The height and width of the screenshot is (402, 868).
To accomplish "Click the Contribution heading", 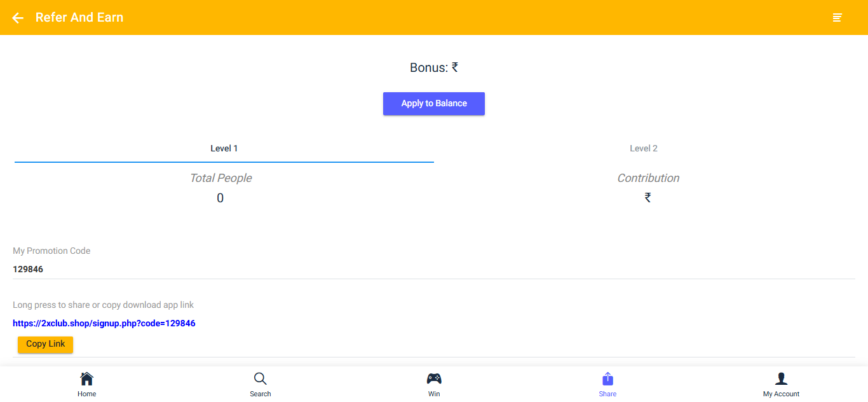I will [648, 178].
